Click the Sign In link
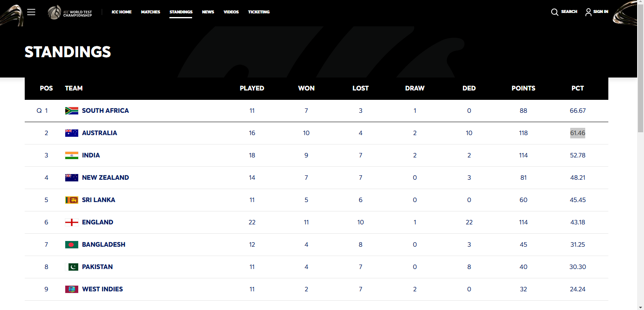 (601, 12)
